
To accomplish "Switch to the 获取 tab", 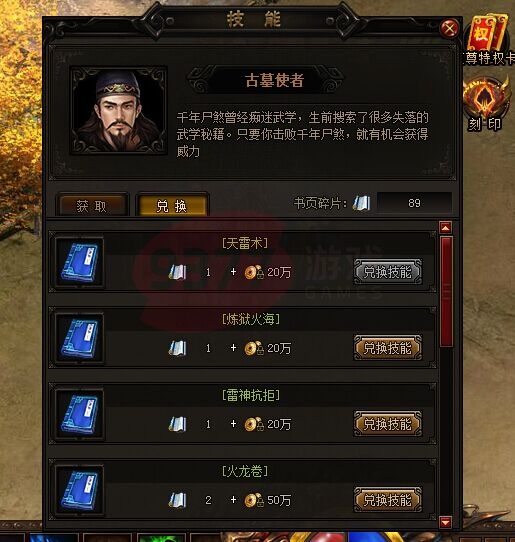I will click(x=92, y=205).
